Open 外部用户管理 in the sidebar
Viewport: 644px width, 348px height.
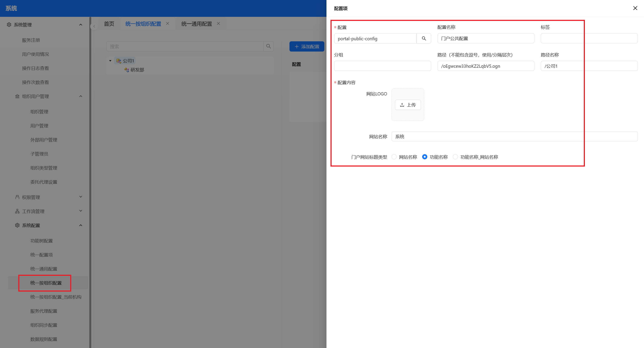tap(44, 140)
